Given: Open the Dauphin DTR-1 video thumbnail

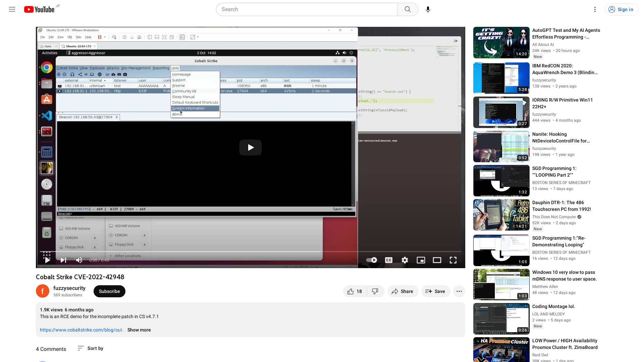Looking at the screenshot, I should [x=501, y=215].
